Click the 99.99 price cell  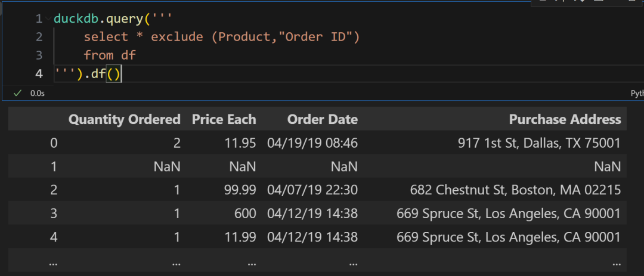pyautogui.click(x=239, y=190)
